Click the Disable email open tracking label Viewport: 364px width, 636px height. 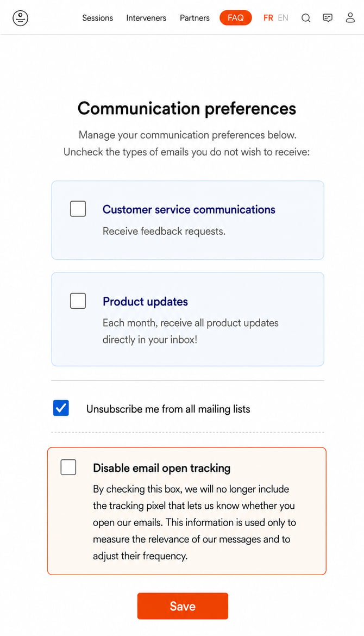[162, 468]
